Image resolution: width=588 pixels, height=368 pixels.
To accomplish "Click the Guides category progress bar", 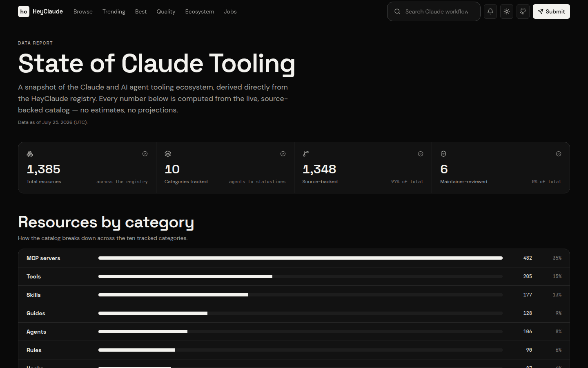I will [301, 313].
